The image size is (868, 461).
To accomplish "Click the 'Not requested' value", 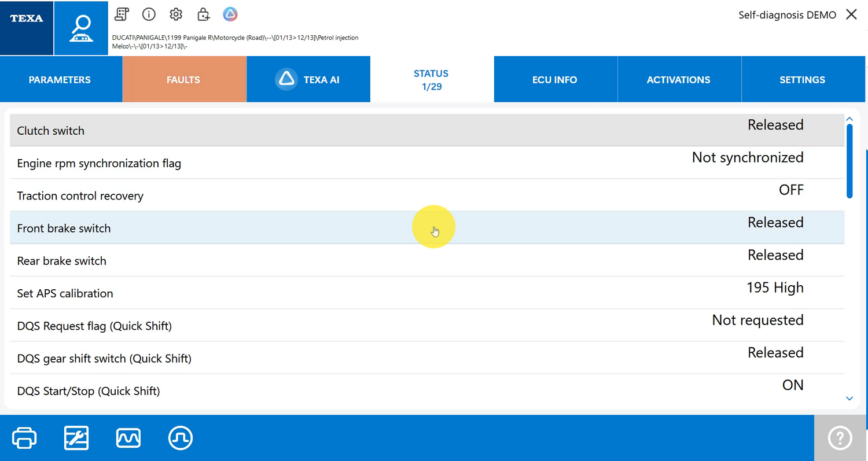I will click(757, 320).
